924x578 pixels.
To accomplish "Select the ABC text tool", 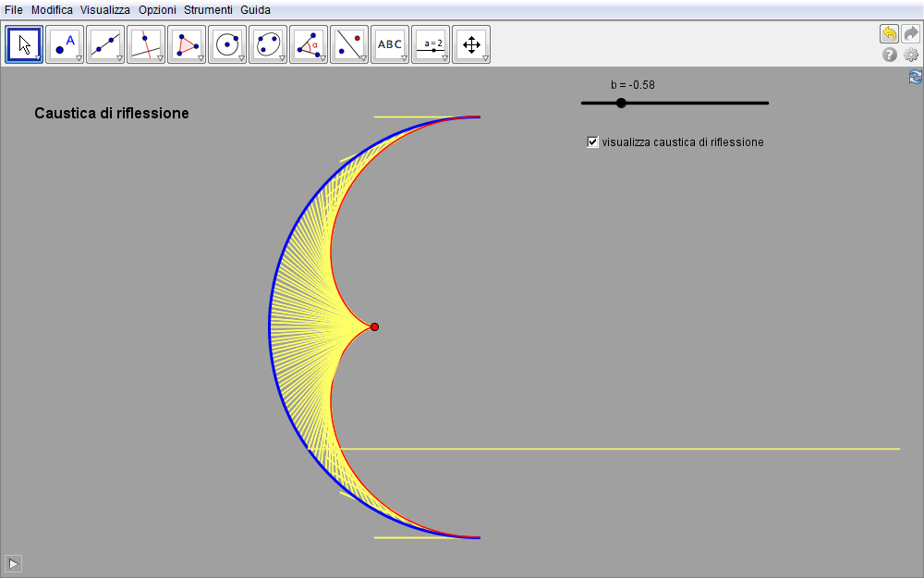I will pyautogui.click(x=390, y=44).
